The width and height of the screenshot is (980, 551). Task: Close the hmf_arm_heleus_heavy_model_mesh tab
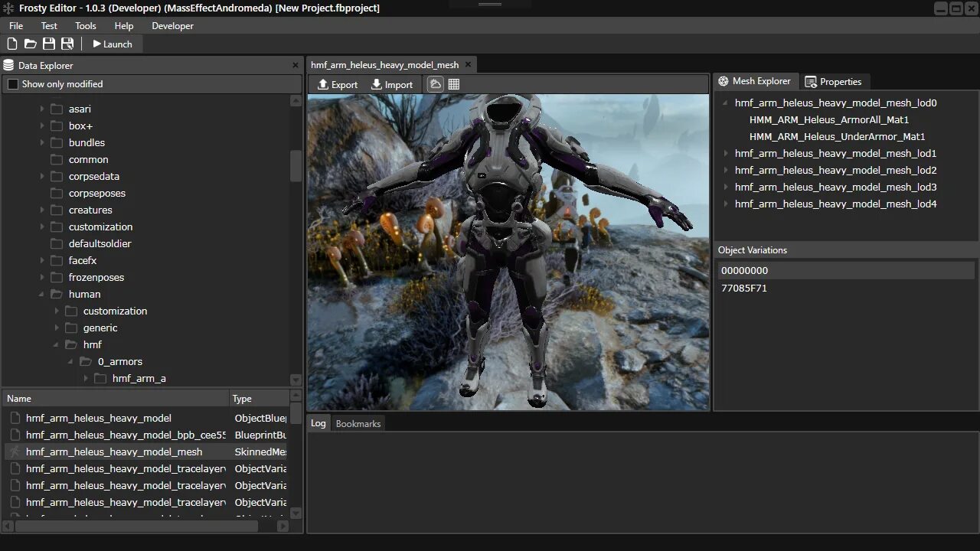(x=468, y=65)
